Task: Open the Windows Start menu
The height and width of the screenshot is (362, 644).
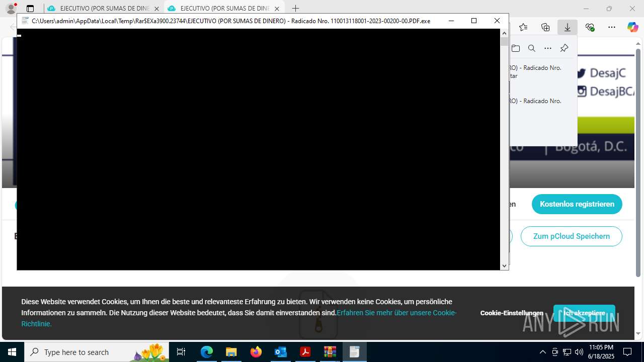Action: [12, 352]
